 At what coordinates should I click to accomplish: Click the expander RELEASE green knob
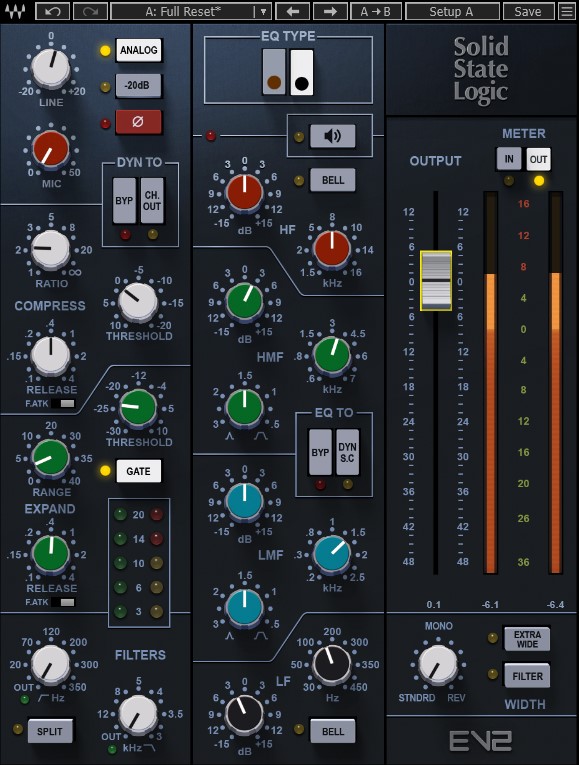point(51,554)
